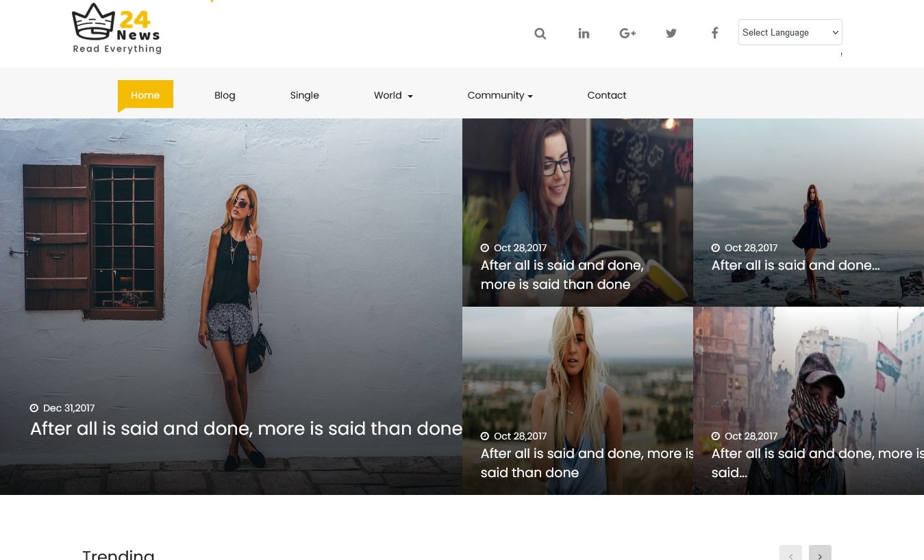Open the Facebook social icon
The image size is (924, 560).
click(x=714, y=33)
